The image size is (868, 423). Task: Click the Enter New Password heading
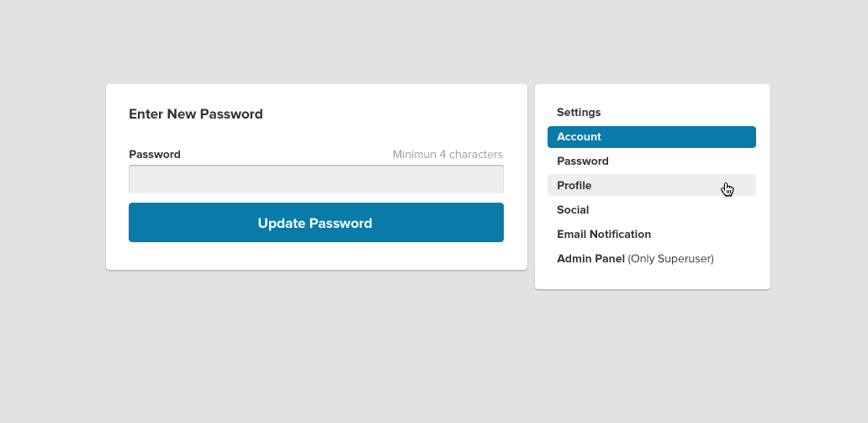click(x=196, y=114)
